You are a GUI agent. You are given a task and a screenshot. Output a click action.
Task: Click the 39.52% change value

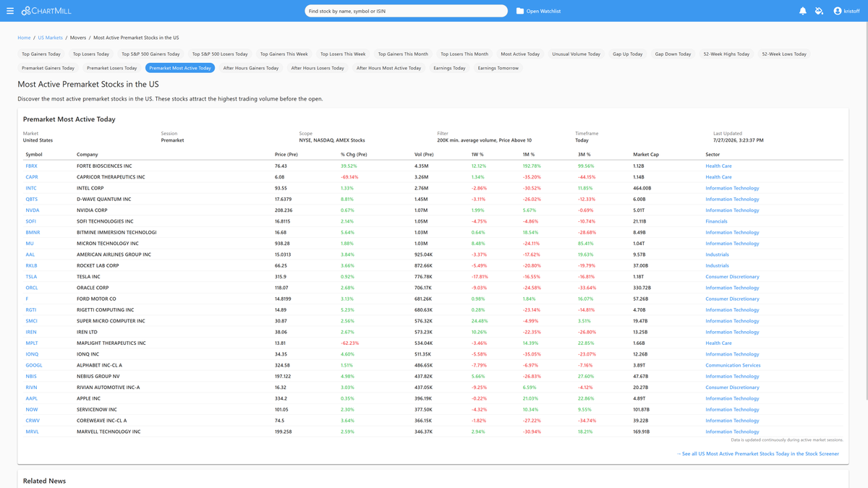[349, 166]
